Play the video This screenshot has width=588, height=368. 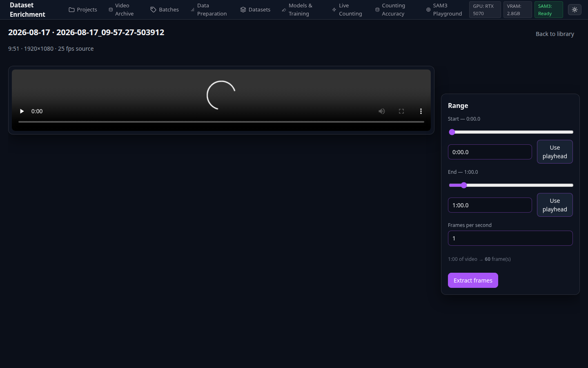click(x=22, y=111)
